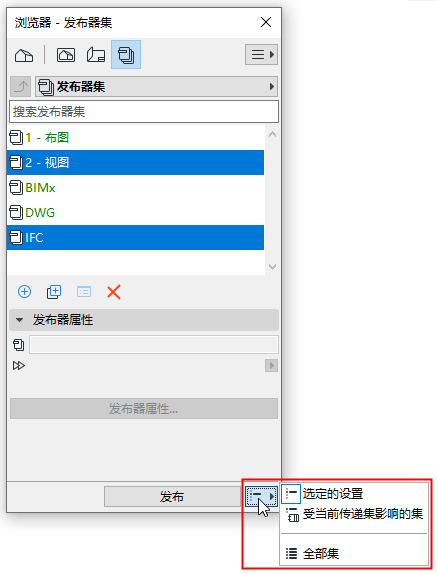
Task: Select the IFC publisher set
Action: coord(136,238)
